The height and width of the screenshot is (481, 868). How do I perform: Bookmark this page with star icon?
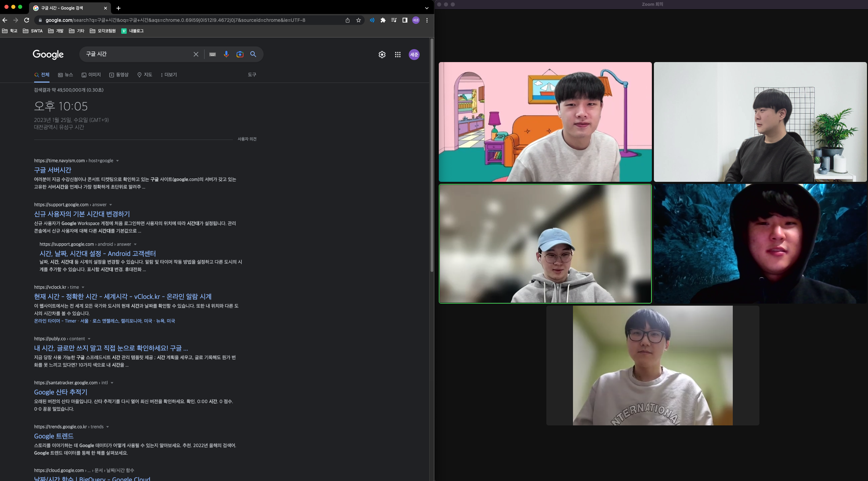(359, 20)
